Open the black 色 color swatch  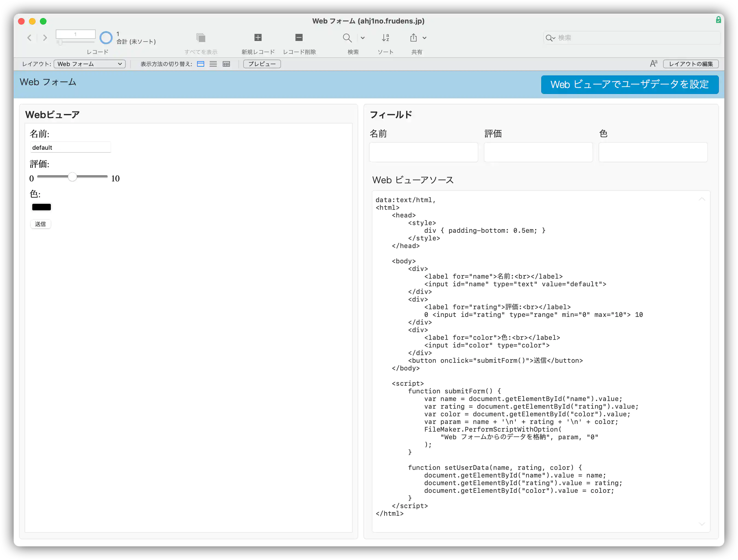tap(41, 207)
